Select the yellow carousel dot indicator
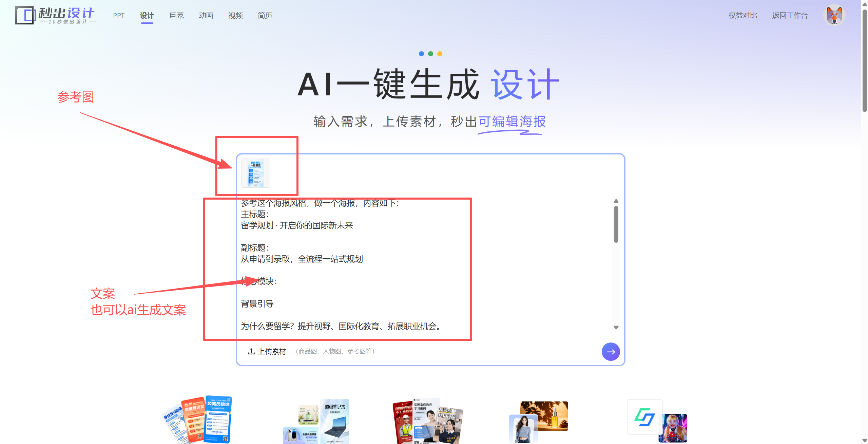The width and height of the screenshot is (868, 444). 440,54
